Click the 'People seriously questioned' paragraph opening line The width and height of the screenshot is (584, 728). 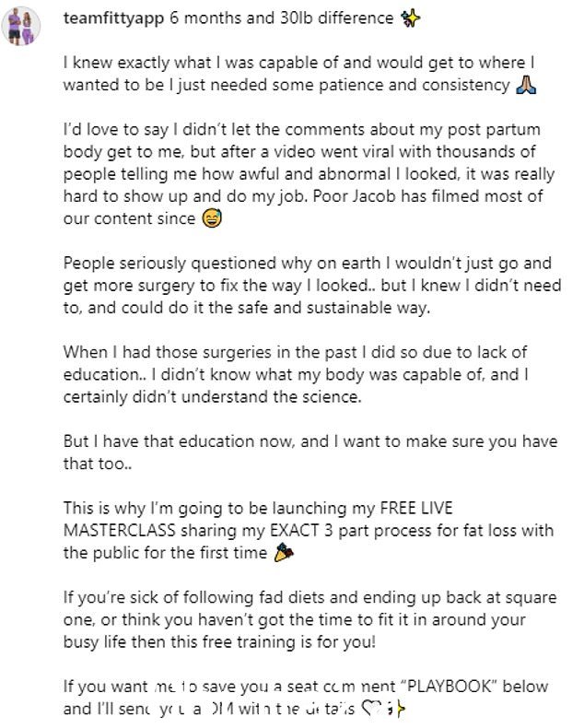(x=308, y=264)
